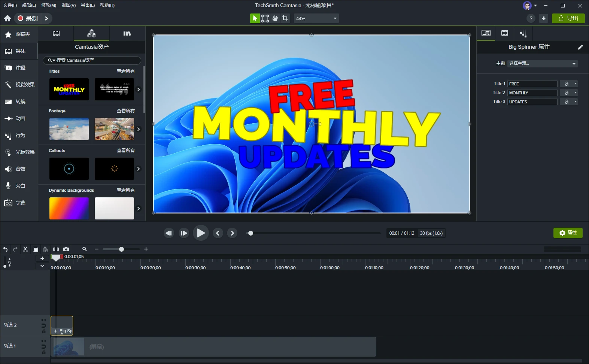589x364 pixels.
Task: Select the crop tool in the canvas toolbar
Action: (x=285, y=18)
